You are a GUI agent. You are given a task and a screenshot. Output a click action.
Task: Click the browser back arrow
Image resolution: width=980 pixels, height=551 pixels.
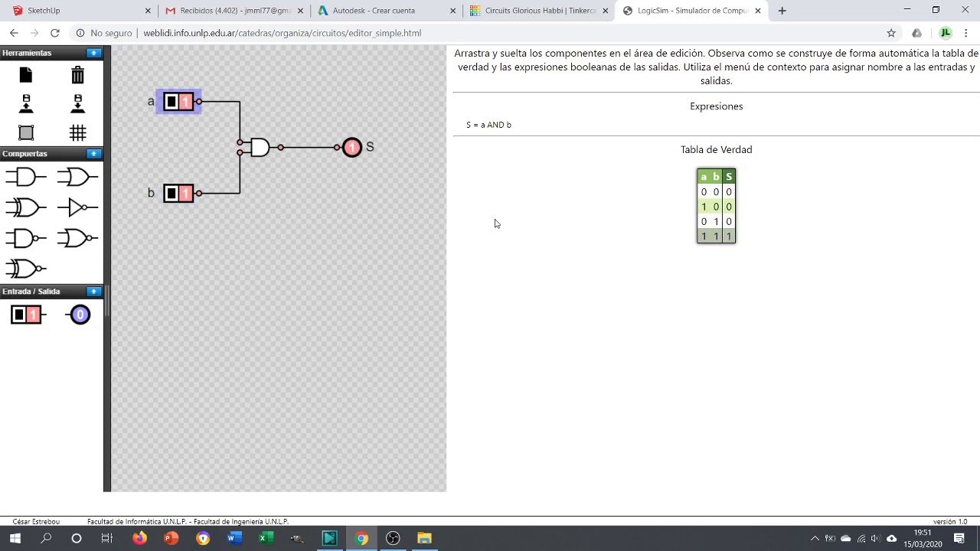14,33
